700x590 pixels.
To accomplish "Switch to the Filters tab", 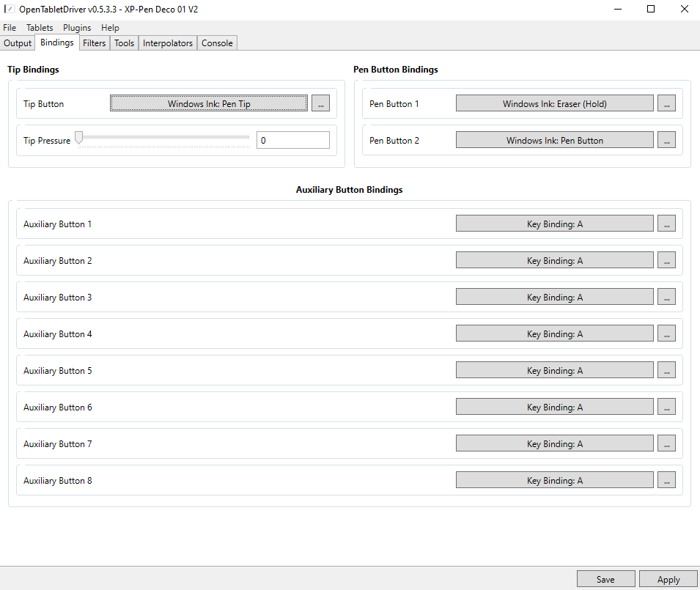I will [x=95, y=43].
